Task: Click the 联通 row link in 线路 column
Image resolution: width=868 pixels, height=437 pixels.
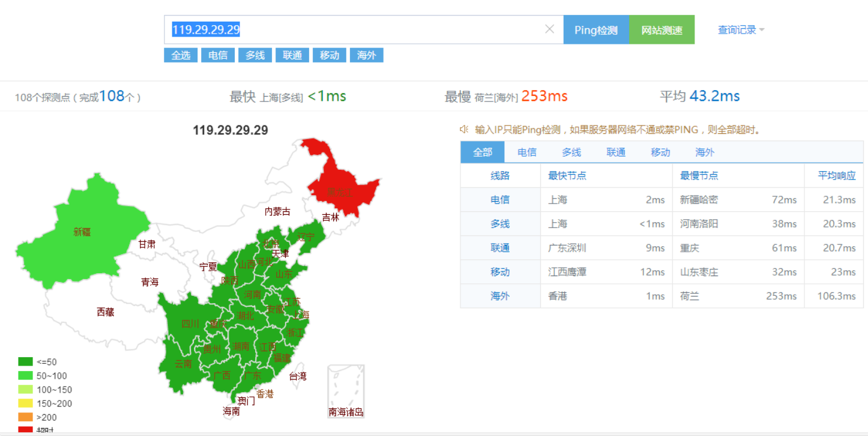Action: tap(500, 248)
